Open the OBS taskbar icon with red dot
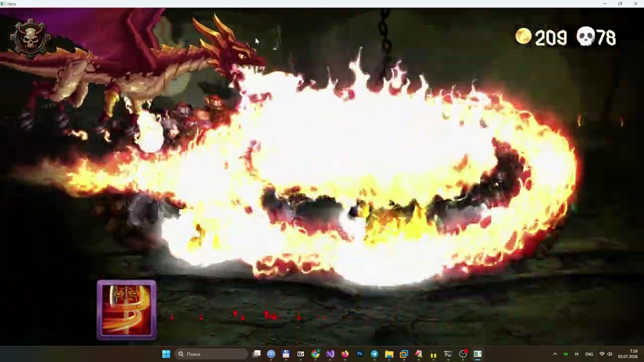Screen dimensions: 644x362 click(463, 354)
